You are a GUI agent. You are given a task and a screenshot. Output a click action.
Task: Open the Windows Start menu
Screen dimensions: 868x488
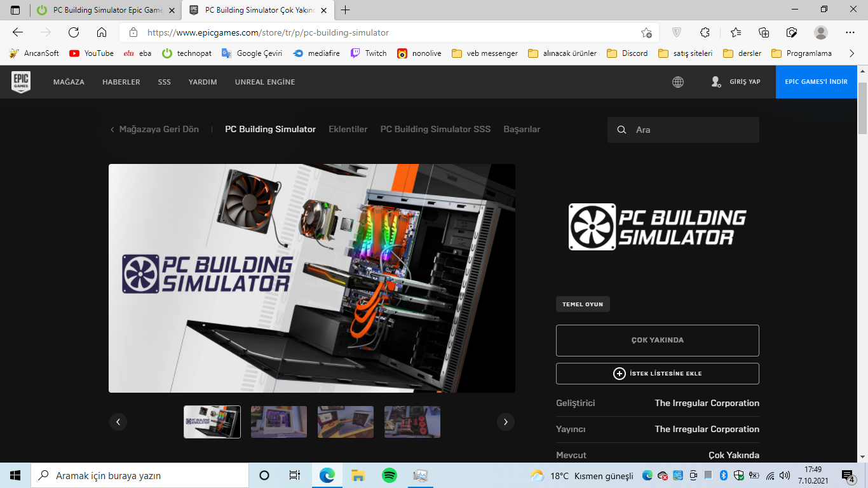15,475
